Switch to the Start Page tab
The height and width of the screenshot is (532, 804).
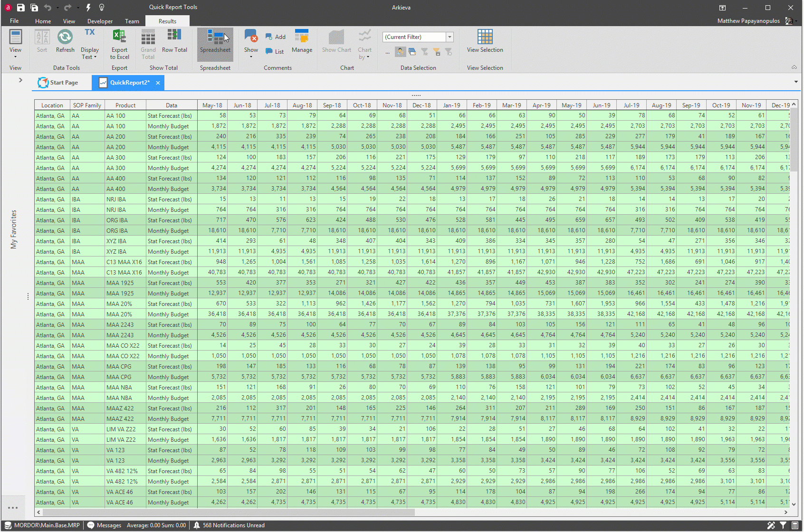pos(58,83)
